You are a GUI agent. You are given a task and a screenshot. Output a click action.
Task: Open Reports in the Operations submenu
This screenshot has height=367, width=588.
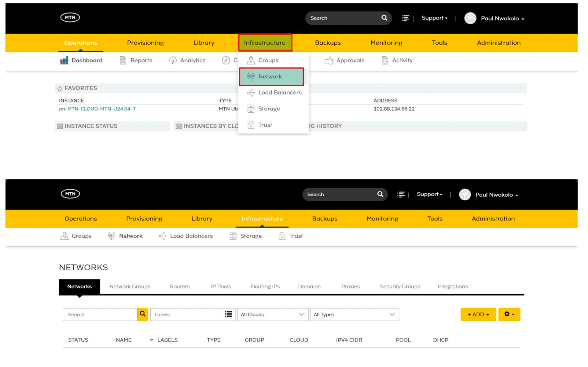[136, 60]
